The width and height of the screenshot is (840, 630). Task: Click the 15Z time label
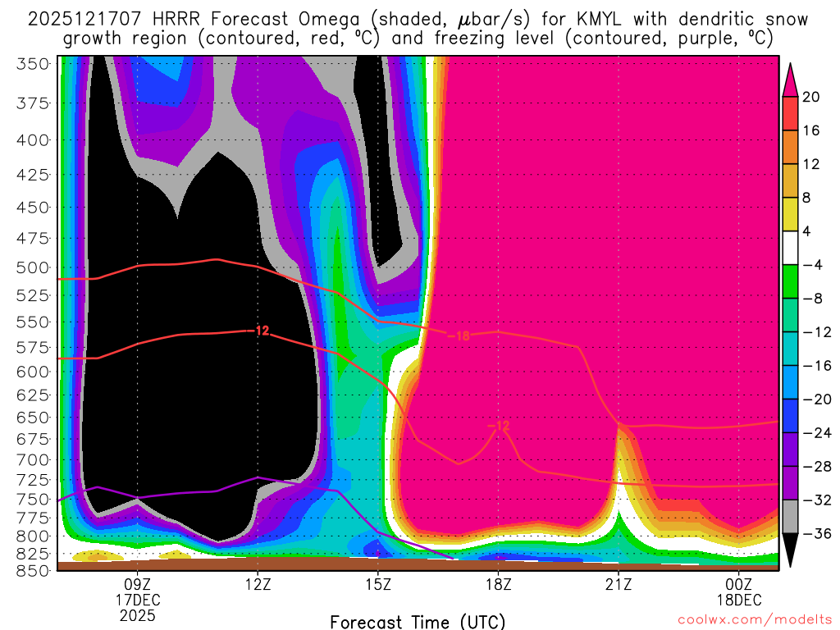378,584
